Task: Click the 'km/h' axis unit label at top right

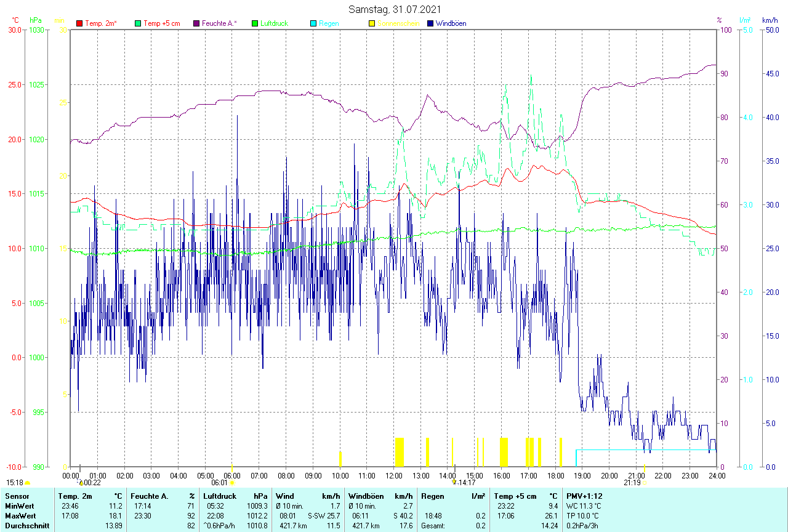Action: pos(770,20)
